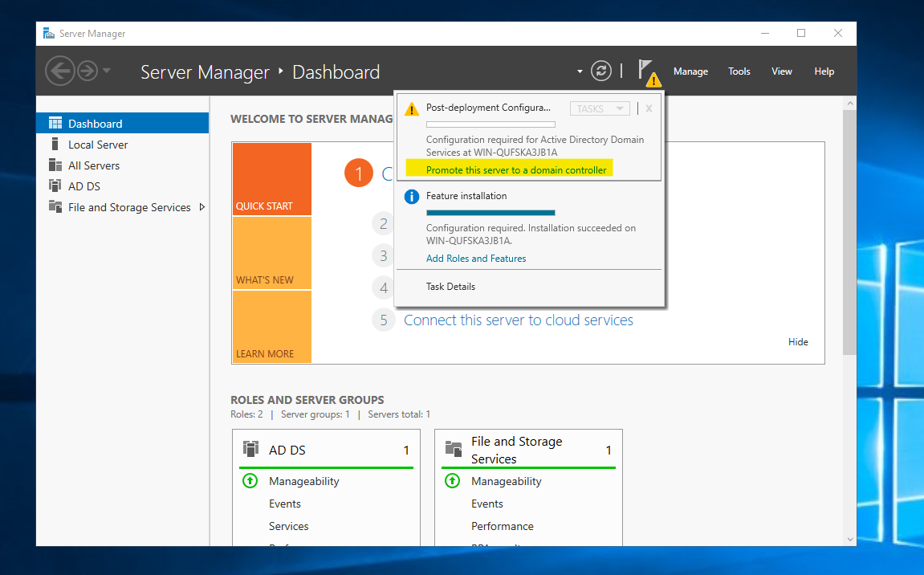The height and width of the screenshot is (575, 924).
Task: Open File and Storage Services Manageability
Action: 507,481
